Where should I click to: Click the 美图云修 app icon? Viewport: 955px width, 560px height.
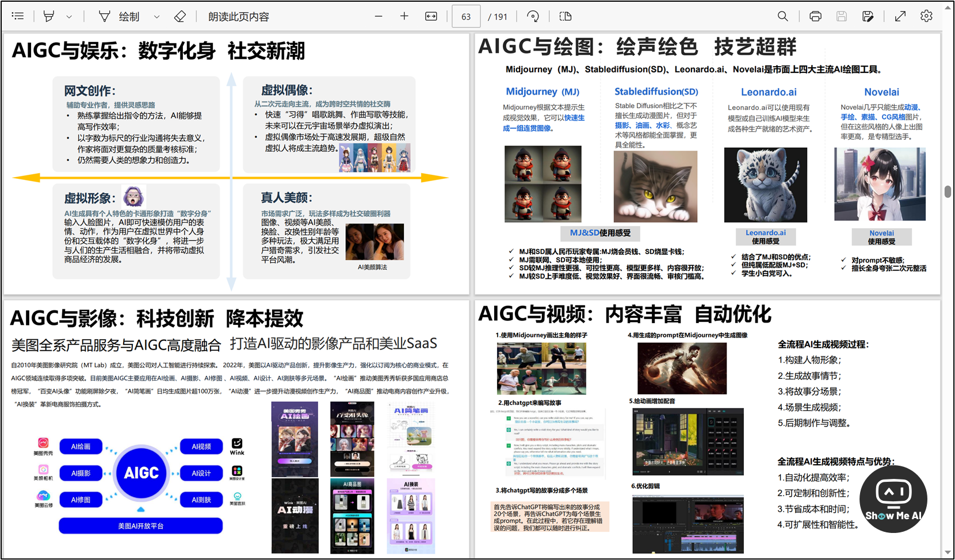tap(43, 496)
